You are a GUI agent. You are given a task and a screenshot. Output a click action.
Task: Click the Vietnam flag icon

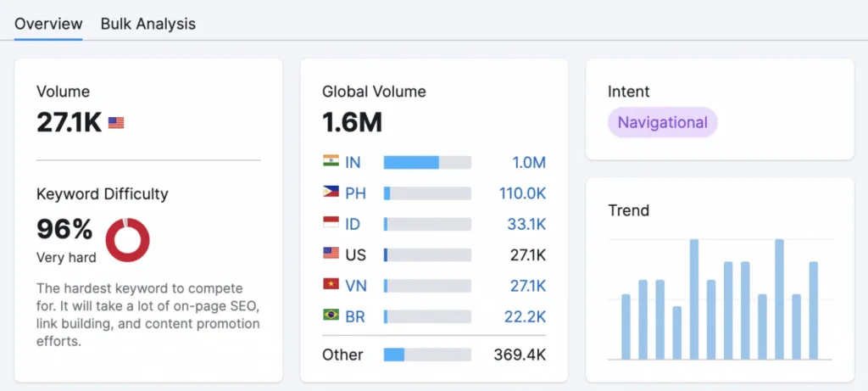[x=331, y=285]
